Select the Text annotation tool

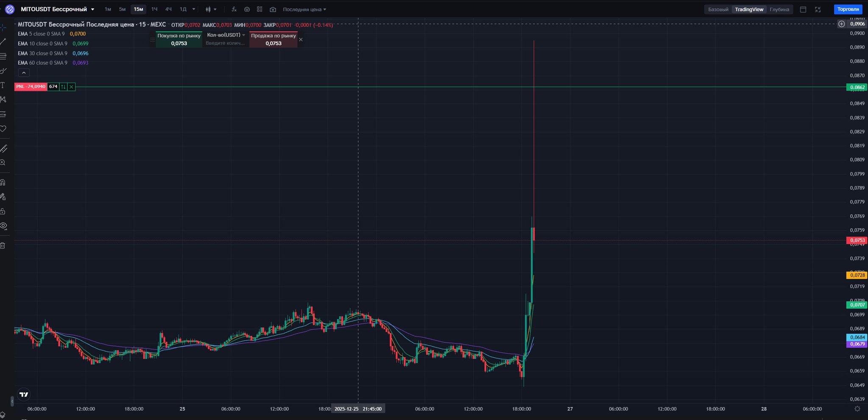tap(3, 85)
